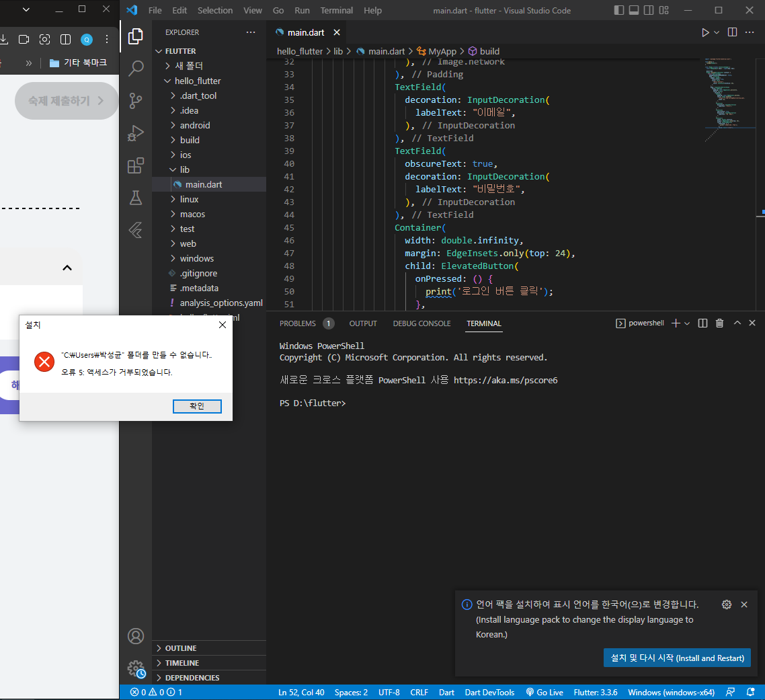Click the feedback icon in status bar
Image resolution: width=765 pixels, height=700 pixels.
730,692
